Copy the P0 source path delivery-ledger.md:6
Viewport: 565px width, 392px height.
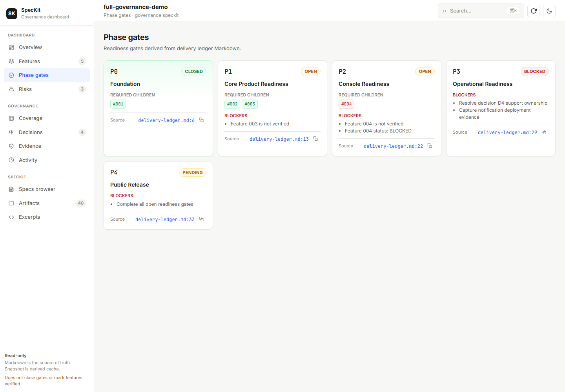201,120
